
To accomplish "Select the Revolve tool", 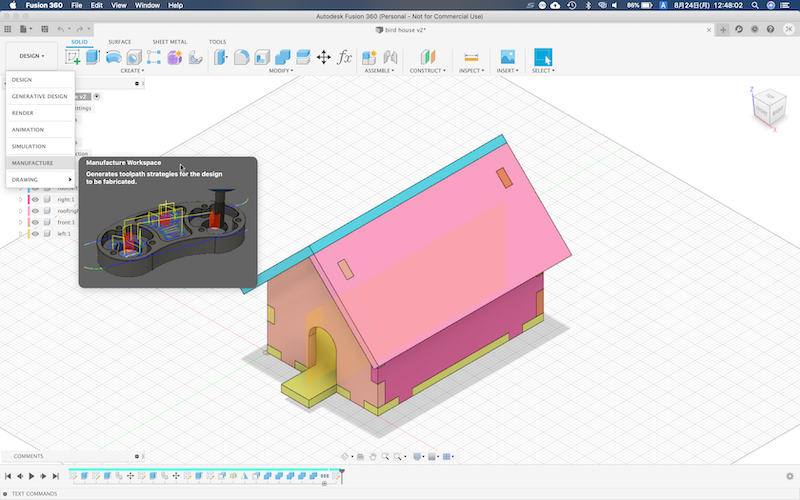I will (113, 57).
